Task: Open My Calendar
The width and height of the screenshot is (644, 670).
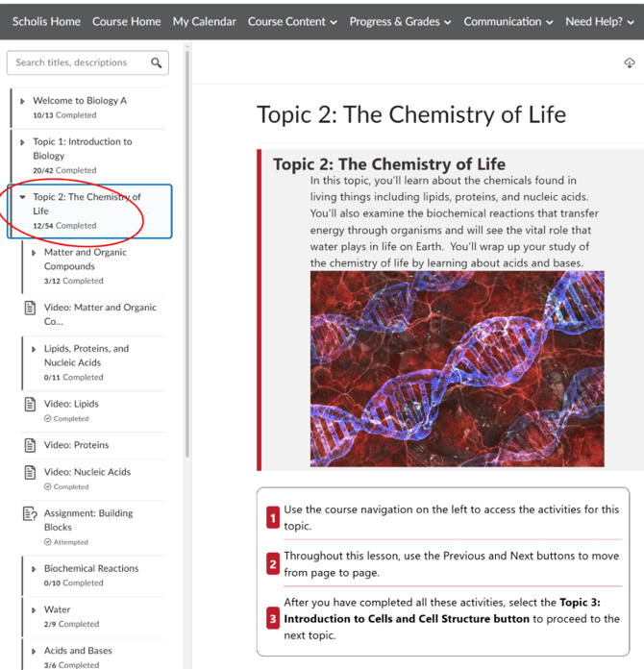Action: 205,22
